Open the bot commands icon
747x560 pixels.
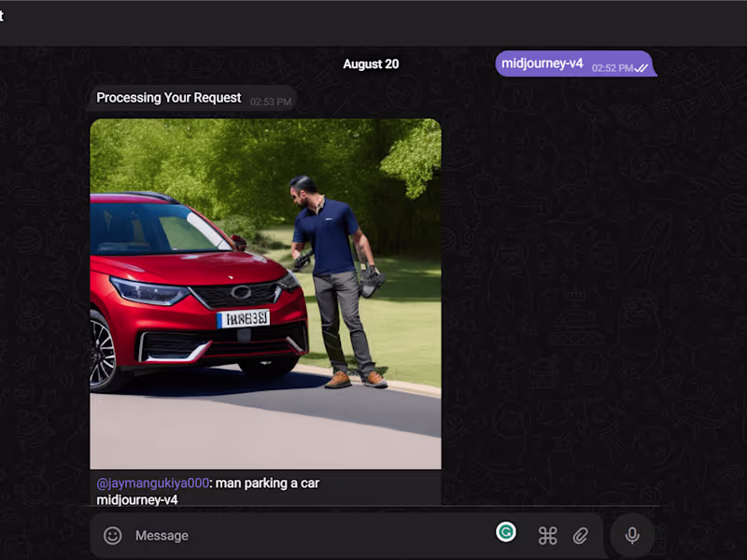point(547,536)
